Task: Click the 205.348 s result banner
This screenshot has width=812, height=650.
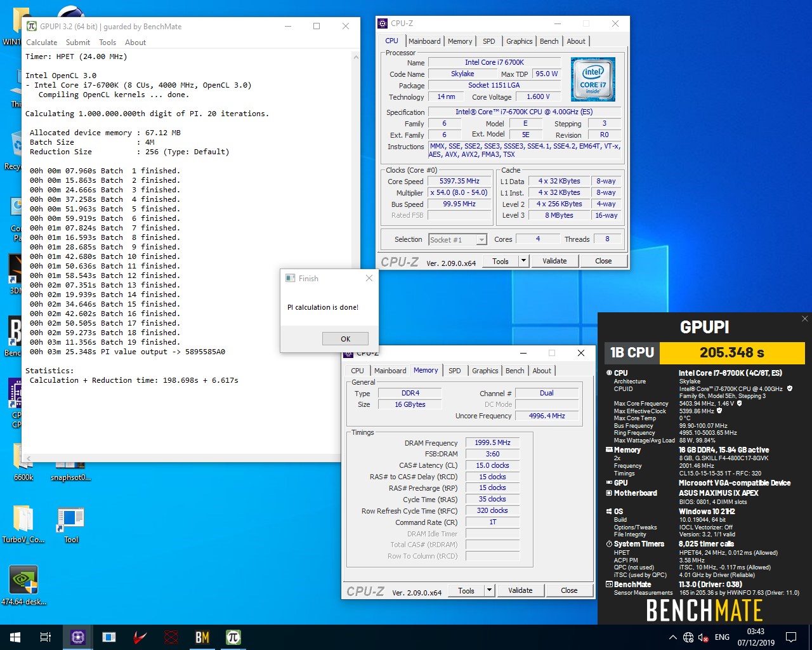Action: [732, 352]
